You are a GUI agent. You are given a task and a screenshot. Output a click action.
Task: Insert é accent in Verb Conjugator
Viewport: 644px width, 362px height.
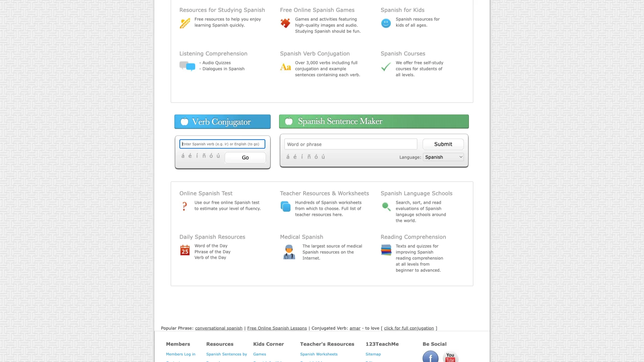pos(190,156)
